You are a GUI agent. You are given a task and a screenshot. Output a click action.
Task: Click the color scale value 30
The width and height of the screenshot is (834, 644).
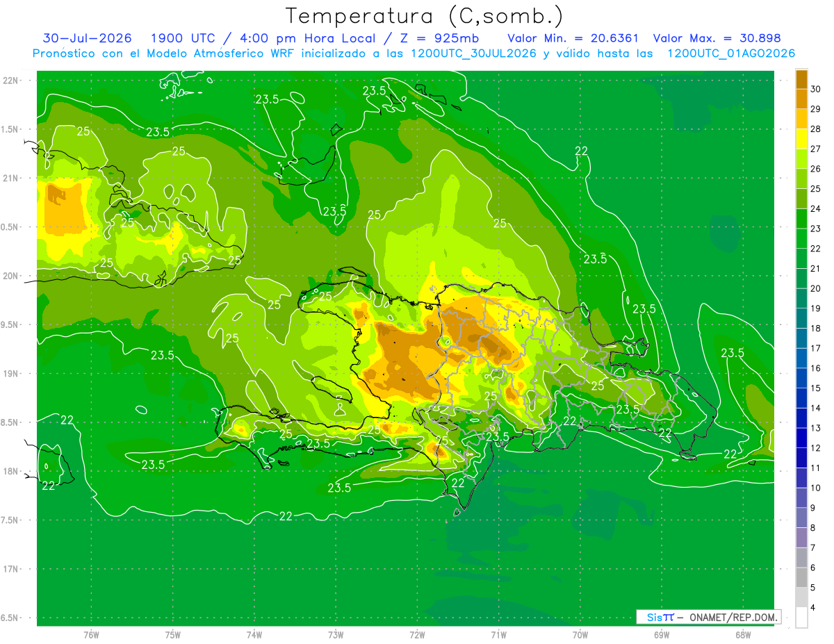click(816, 89)
